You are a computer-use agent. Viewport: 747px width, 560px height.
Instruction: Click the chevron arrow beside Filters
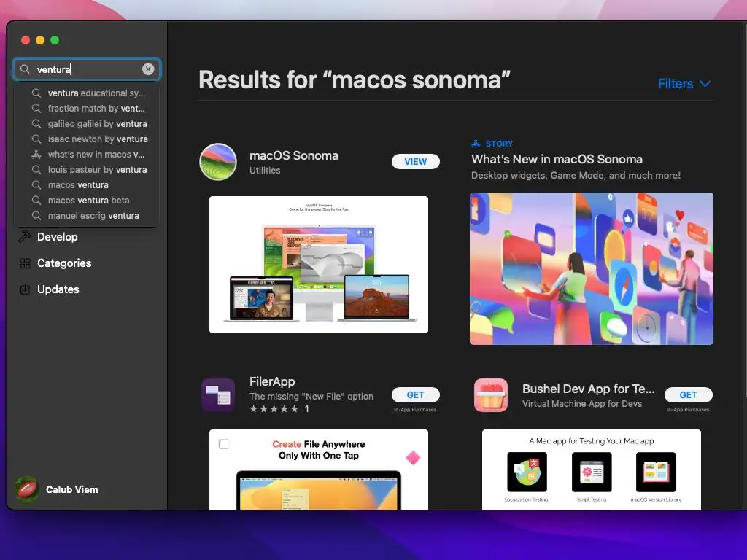point(705,84)
